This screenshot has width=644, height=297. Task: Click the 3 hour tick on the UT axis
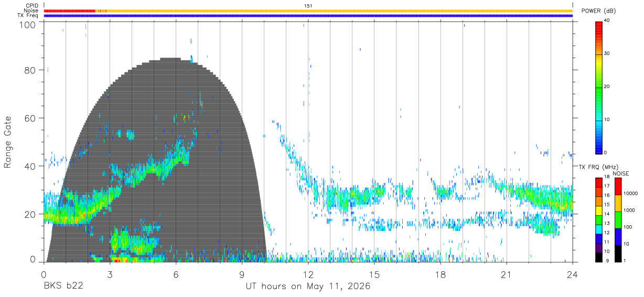point(110,274)
